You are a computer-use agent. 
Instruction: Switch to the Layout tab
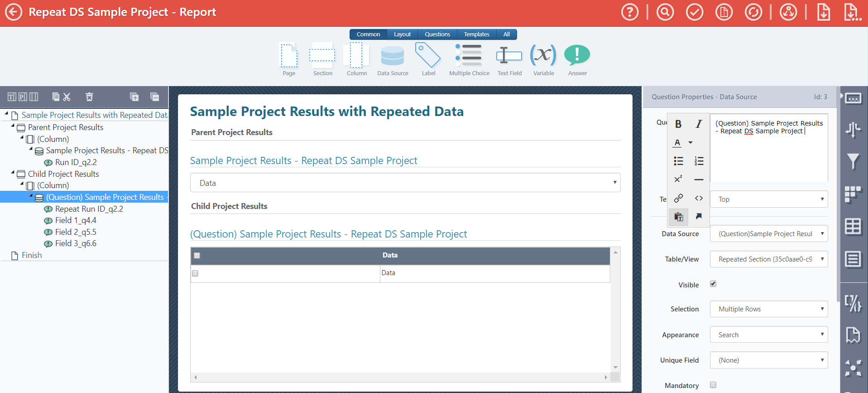click(x=402, y=34)
